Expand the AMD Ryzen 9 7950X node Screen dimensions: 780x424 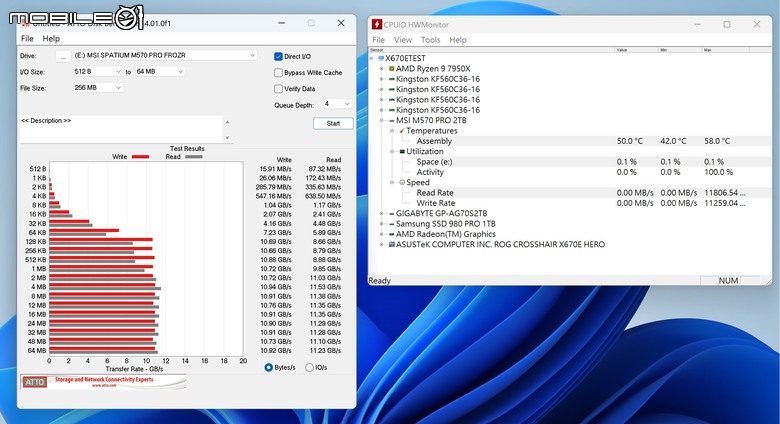tap(382, 69)
